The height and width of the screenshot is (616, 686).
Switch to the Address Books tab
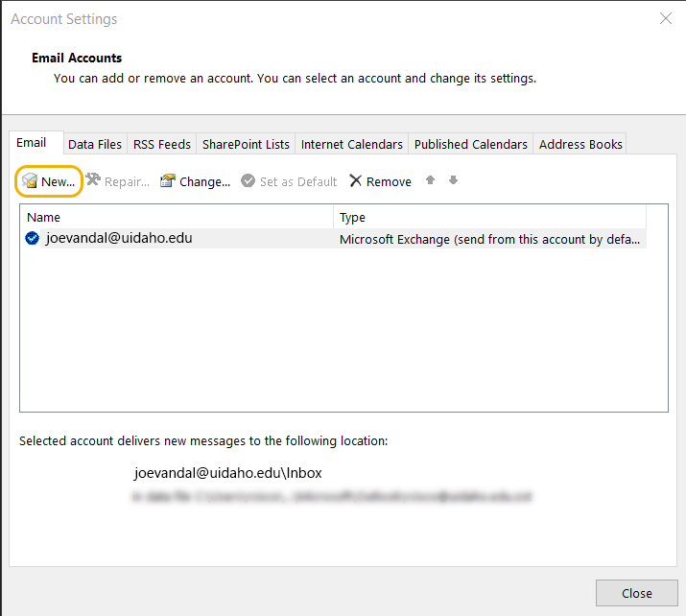point(580,145)
